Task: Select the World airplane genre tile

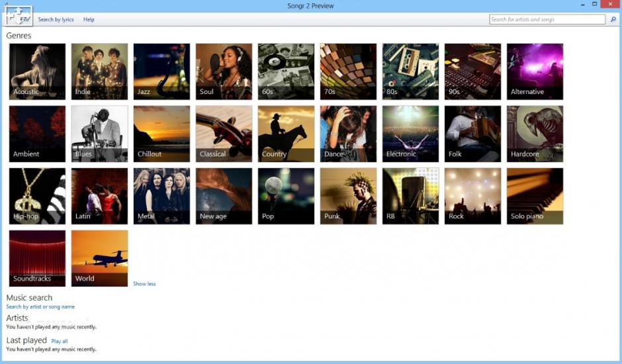Action: pos(99,258)
